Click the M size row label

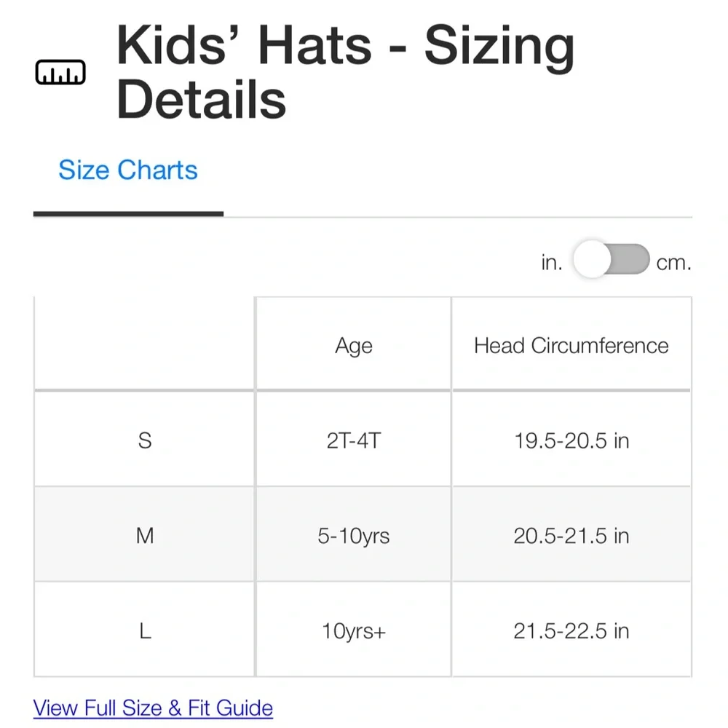click(x=144, y=535)
